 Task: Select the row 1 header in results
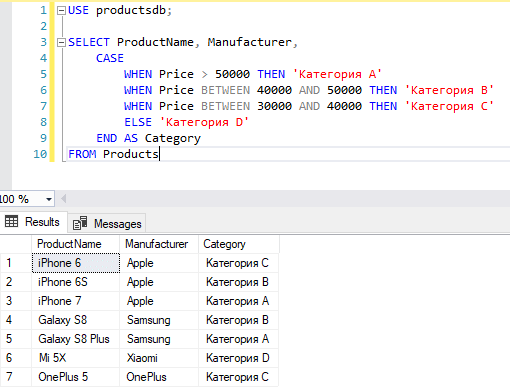pyautogui.click(x=16, y=263)
